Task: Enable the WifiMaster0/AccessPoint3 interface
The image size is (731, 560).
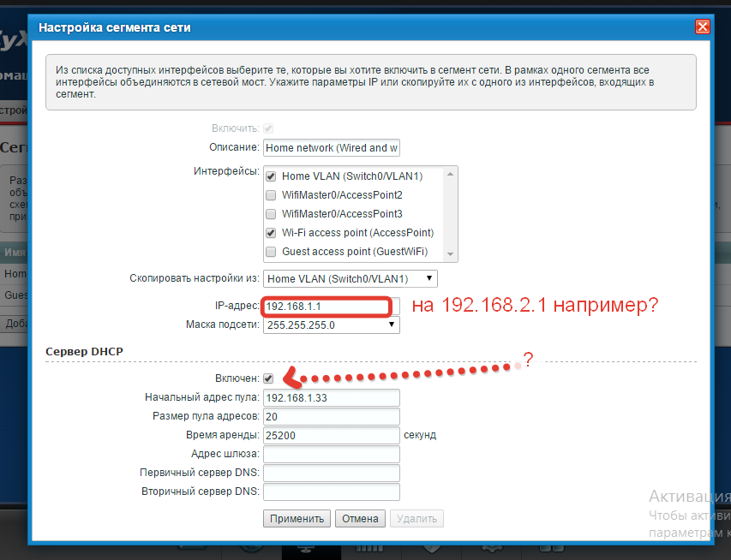Action: pyautogui.click(x=271, y=214)
